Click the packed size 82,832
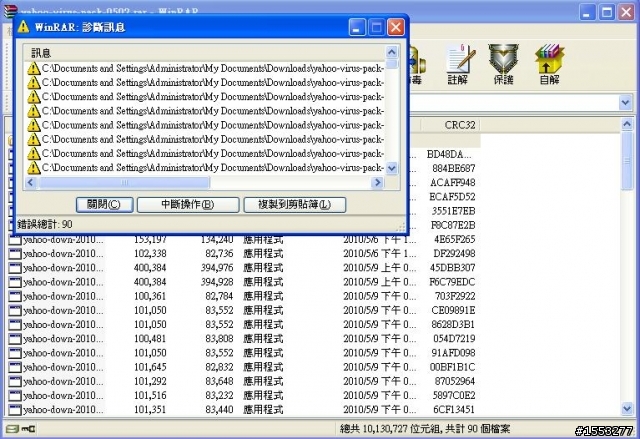640x439 pixels. (220, 367)
